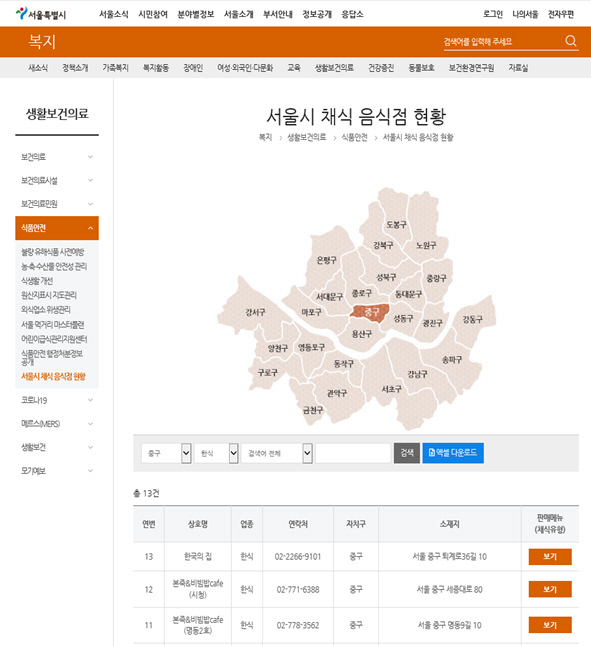The height and width of the screenshot is (646, 591).
Task: Expand the 코로나19 sidebar section
Action: (57, 400)
